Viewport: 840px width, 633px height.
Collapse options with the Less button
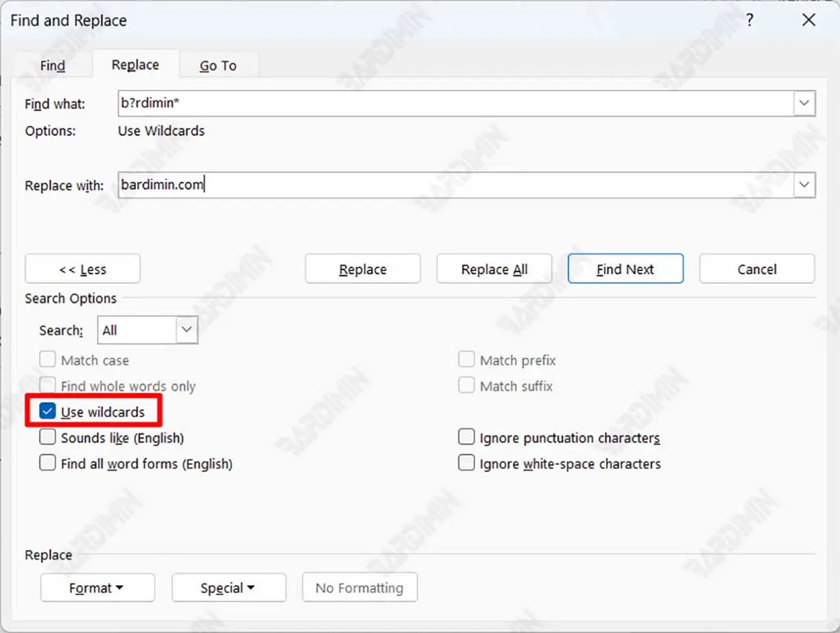pyautogui.click(x=82, y=270)
